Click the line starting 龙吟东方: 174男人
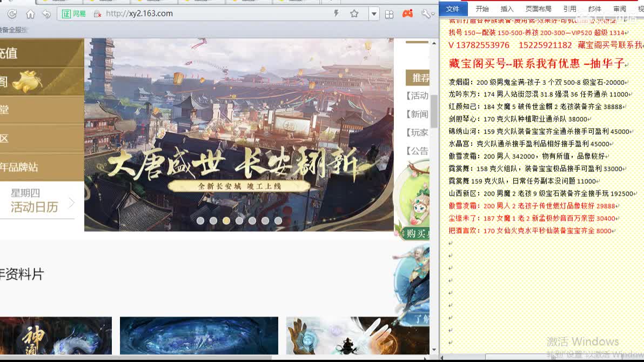Image resolution: width=644 pixels, height=362 pixels. coord(540,94)
